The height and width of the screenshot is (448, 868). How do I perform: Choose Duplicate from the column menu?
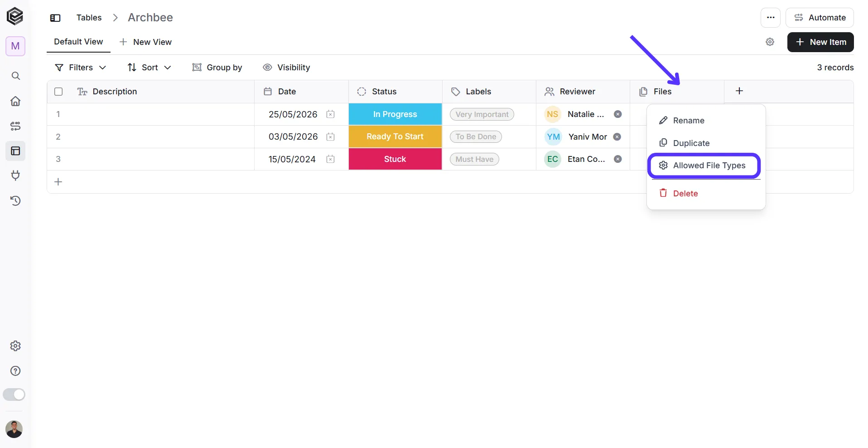coord(706,143)
